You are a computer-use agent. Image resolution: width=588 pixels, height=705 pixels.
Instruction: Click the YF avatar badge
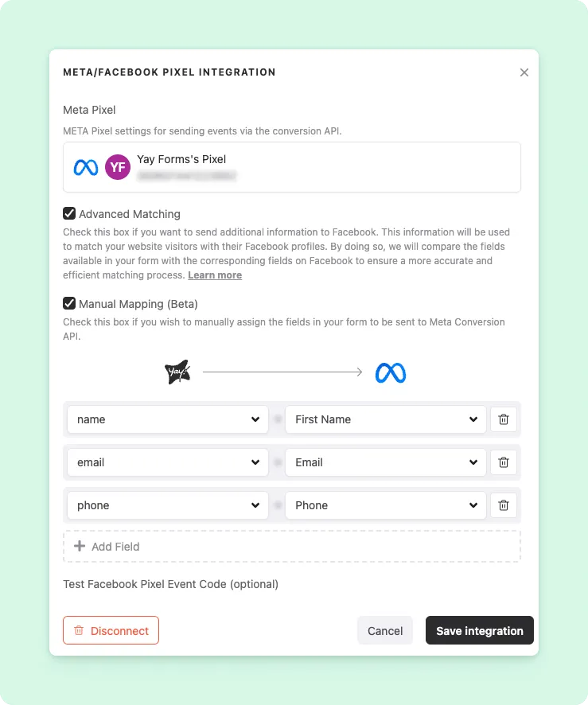click(x=118, y=167)
